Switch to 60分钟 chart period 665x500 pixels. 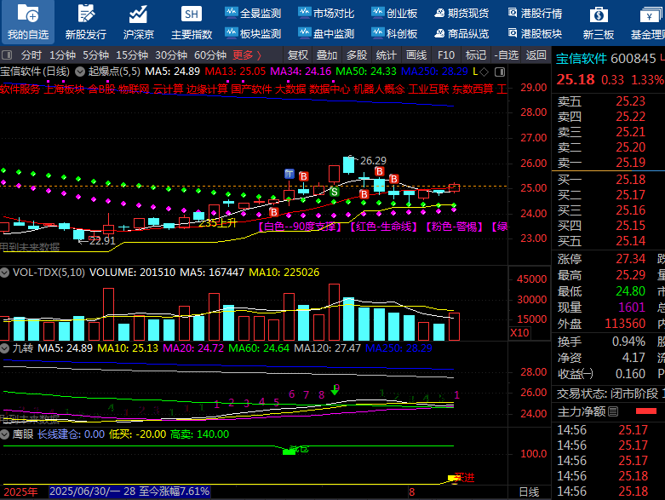(x=210, y=55)
